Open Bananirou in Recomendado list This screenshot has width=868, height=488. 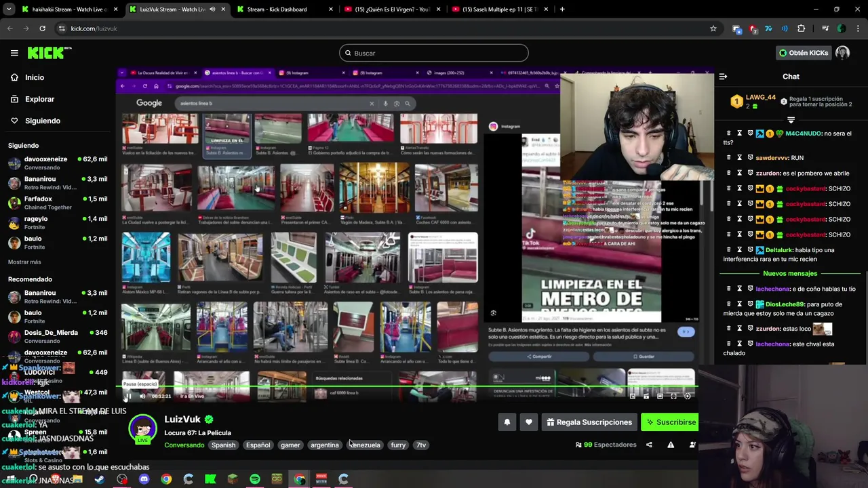pyautogui.click(x=58, y=296)
